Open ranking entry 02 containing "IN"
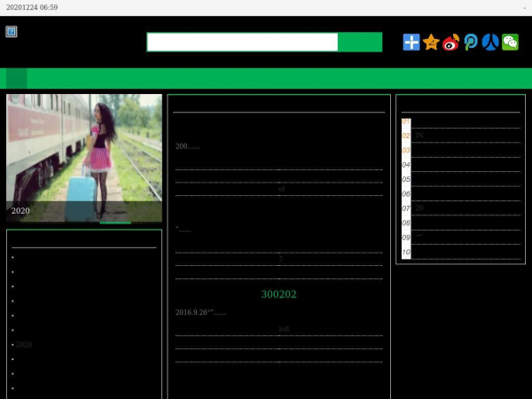Image resolution: width=532 pixels, height=399 pixels. (419, 136)
